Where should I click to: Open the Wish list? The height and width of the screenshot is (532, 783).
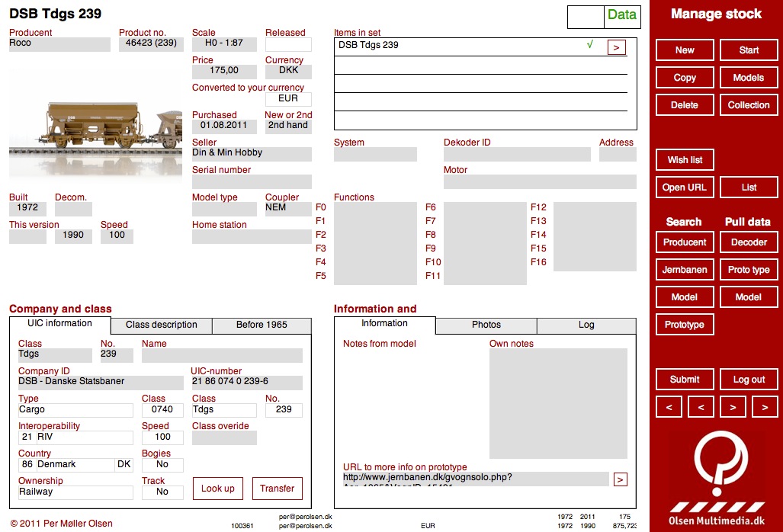coord(685,160)
